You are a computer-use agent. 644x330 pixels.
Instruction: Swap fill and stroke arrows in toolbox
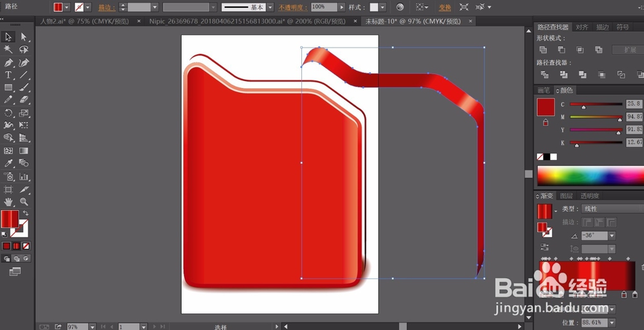tap(26, 213)
